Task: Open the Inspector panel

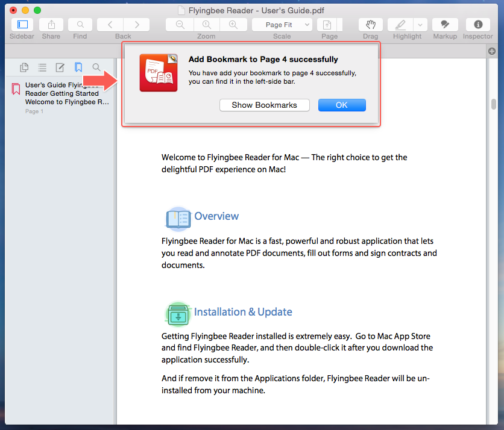Action: (478, 25)
